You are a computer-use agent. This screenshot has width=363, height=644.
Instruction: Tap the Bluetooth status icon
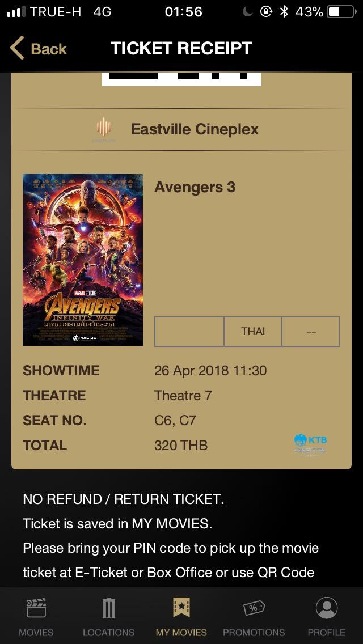click(x=284, y=12)
